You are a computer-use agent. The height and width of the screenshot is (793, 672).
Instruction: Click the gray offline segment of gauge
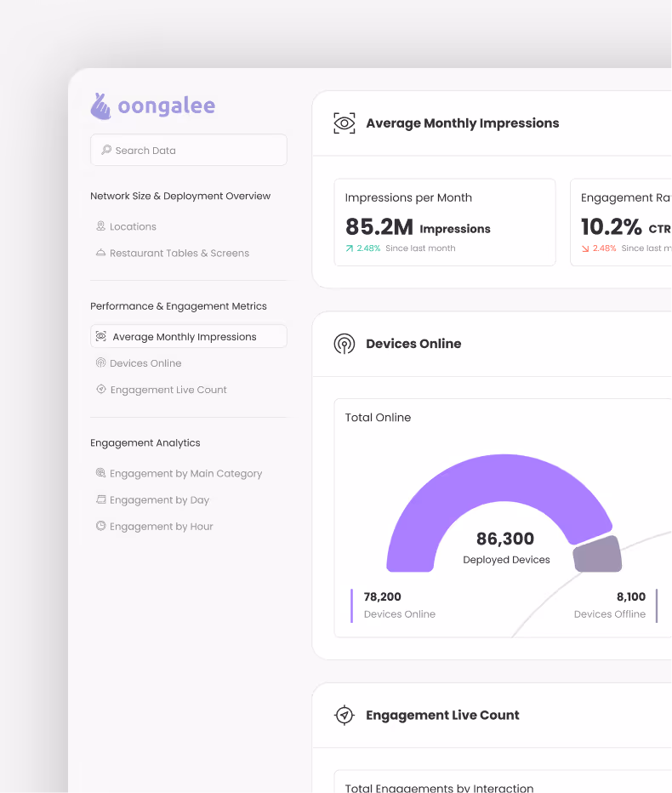coord(598,555)
